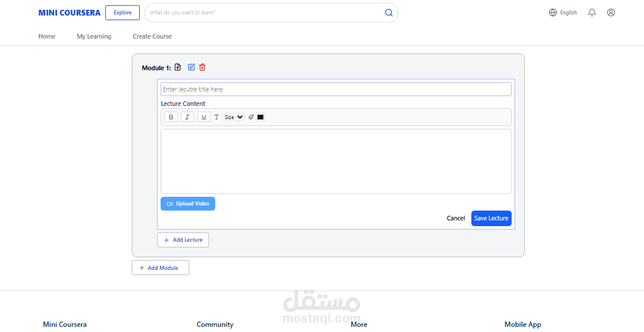Click the search magnifier icon
The image size is (644, 332).
click(x=388, y=13)
